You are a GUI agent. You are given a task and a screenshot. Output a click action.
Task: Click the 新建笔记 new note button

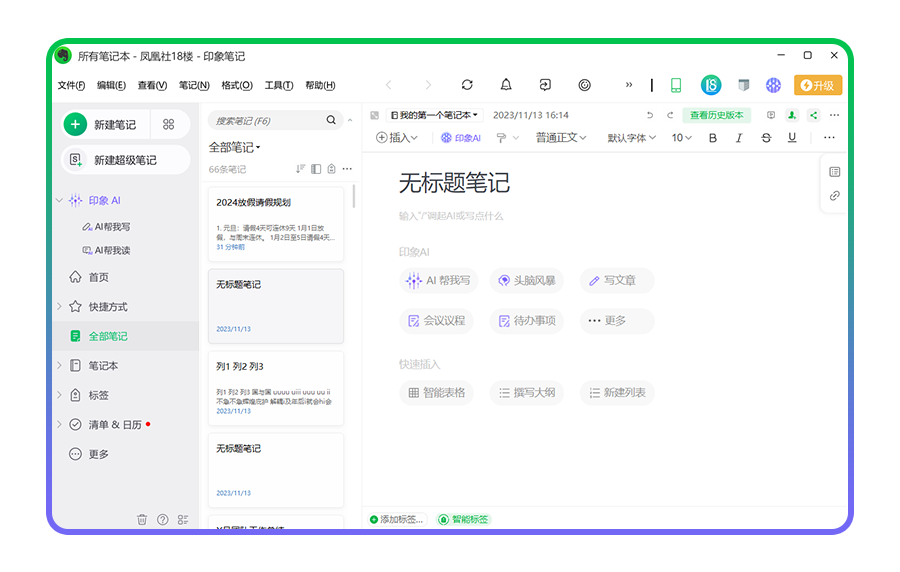pos(106,124)
